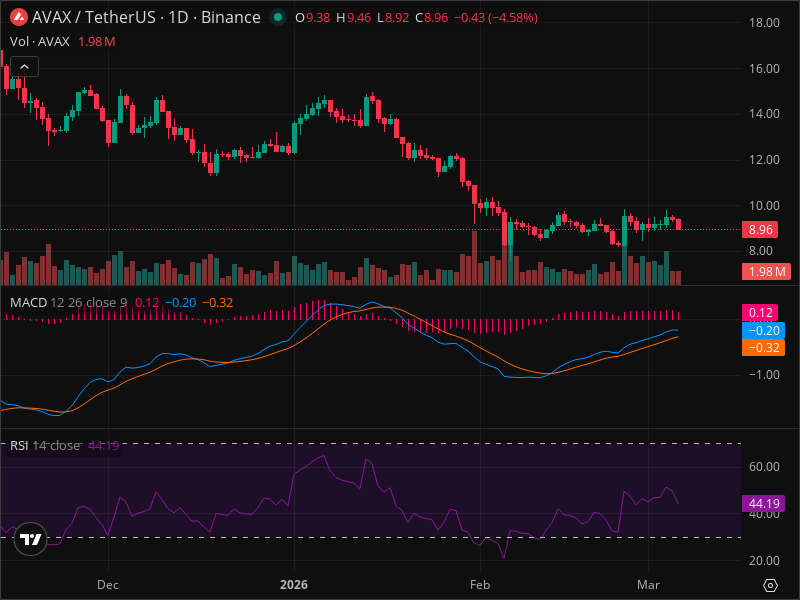Click the 14.00 price scale label
Image resolution: width=800 pixels, height=600 pixels.
[x=764, y=113]
